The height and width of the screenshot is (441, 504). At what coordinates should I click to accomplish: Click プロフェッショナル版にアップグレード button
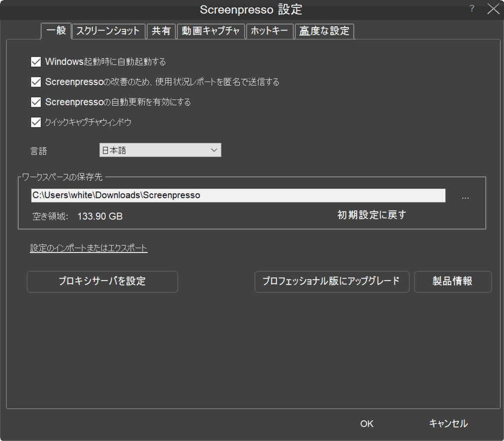point(332,282)
